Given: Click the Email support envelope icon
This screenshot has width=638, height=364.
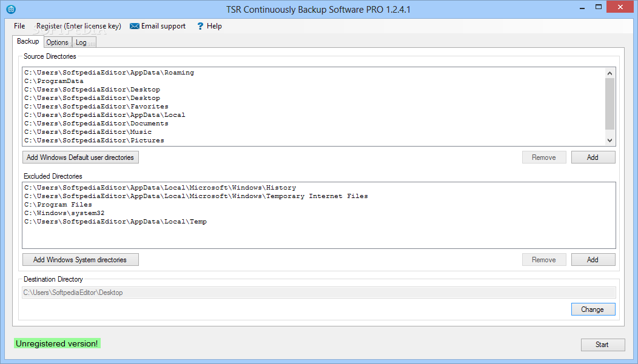Looking at the screenshot, I should tap(134, 26).
